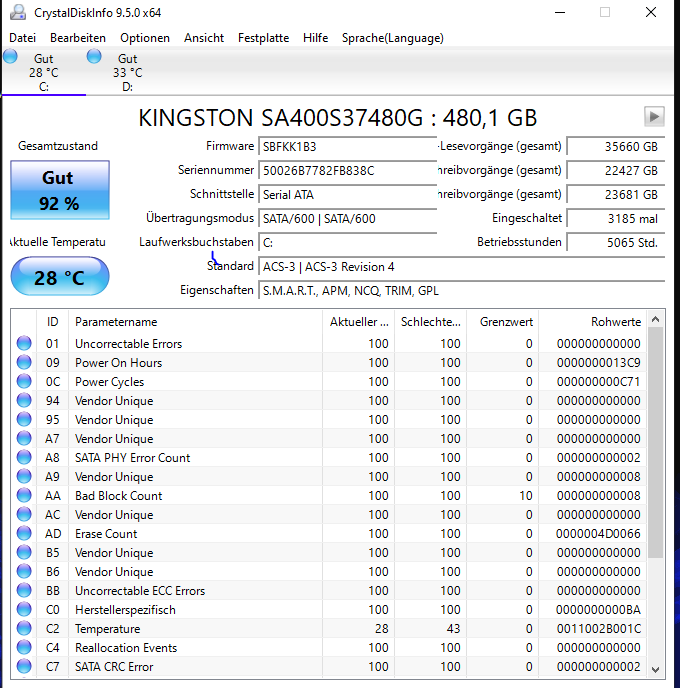Click status orb of Bad Block Count row

(24, 495)
